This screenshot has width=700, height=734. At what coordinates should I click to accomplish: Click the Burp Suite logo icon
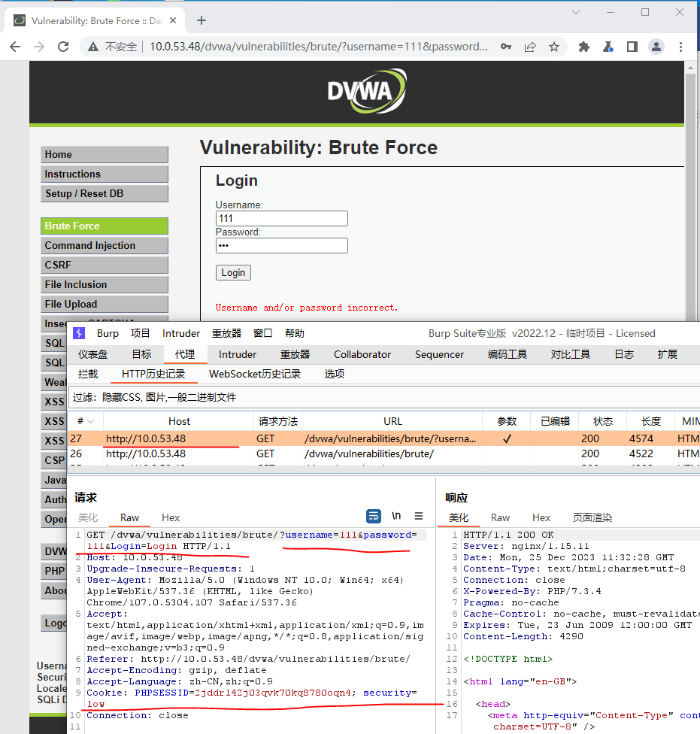[x=79, y=333]
